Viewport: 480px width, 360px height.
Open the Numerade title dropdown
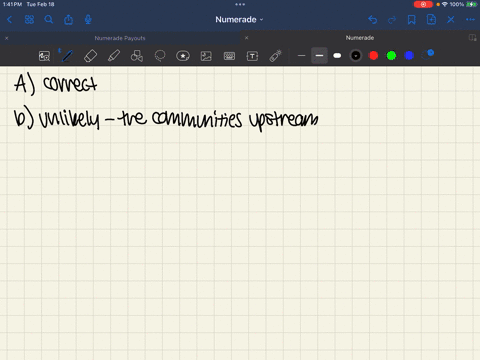coord(239,20)
